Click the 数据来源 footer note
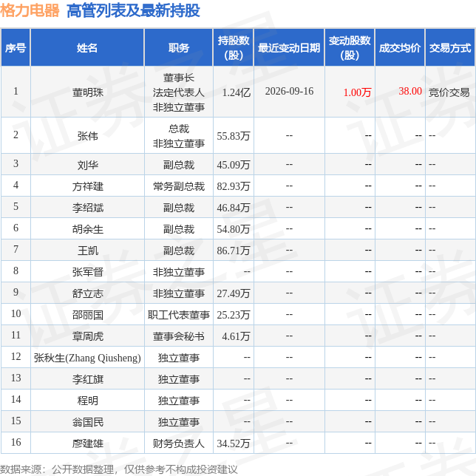The width and height of the screenshot is (476, 476). coord(119,469)
